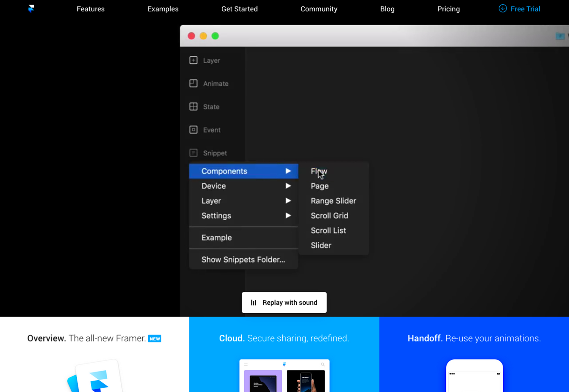Click the browser preview thumbnail under Cloud
Viewport: 569px width, 392px height.
(284, 376)
